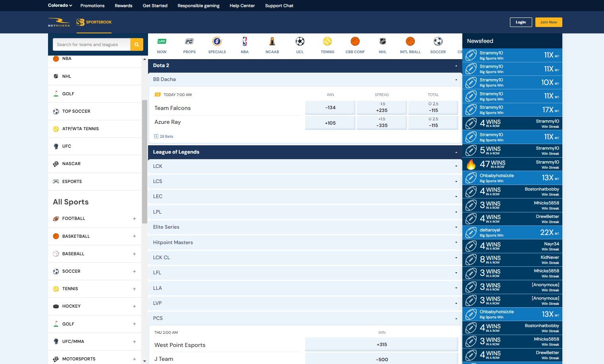Click the 47 wins fire streak icon
604x364 pixels.
(471, 164)
